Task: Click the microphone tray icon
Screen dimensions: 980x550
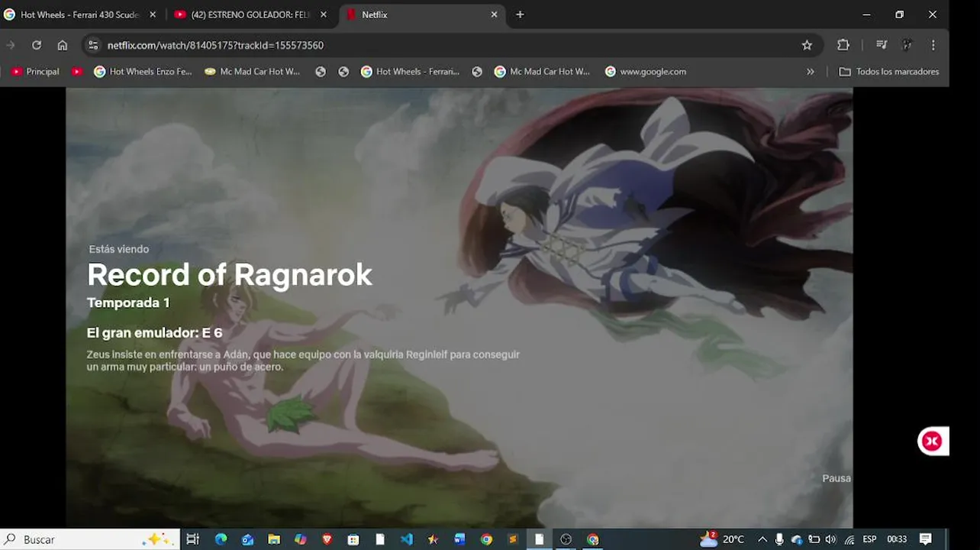Action: (779, 539)
